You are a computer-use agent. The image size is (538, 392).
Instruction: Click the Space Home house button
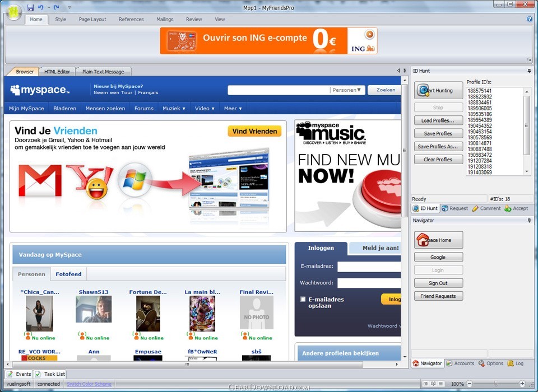[438, 240]
